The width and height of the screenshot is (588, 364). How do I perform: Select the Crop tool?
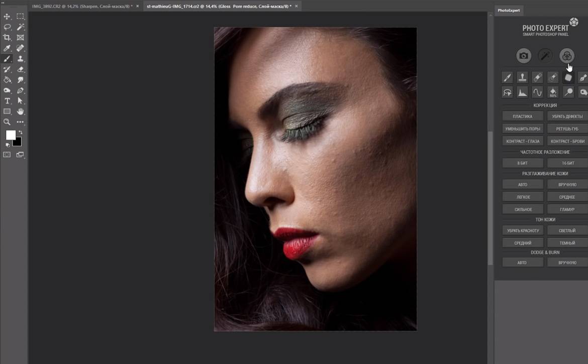coord(7,38)
